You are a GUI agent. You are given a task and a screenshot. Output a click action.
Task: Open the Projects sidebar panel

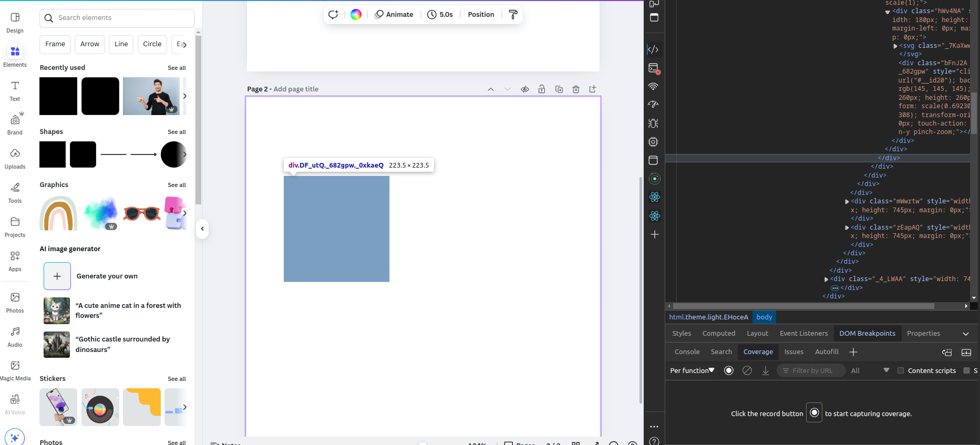tap(15, 227)
